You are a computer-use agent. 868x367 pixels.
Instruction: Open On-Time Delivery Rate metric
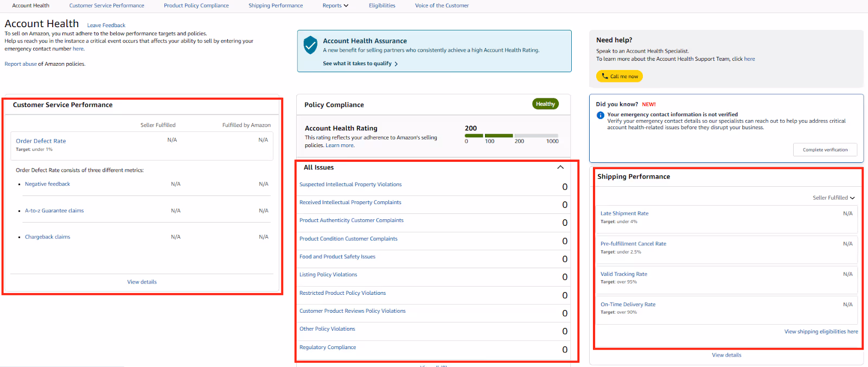628,305
